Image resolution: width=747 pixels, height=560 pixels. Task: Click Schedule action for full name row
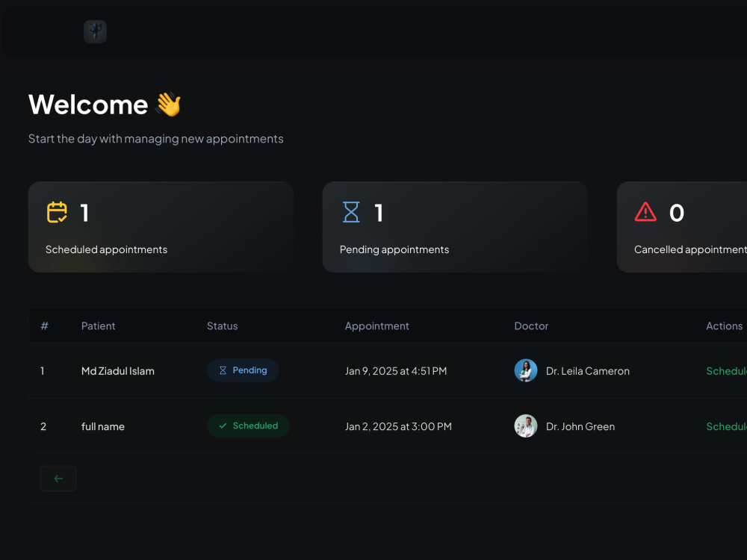pyautogui.click(x=726, y=426)
